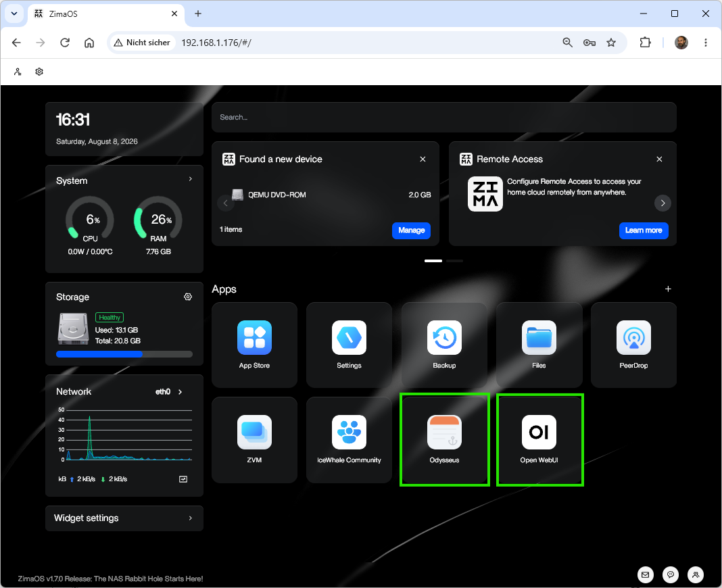Viewport: 722px width, 588px height.
Task: Click the Healthy status badge
Action: [x=109, y=318]
